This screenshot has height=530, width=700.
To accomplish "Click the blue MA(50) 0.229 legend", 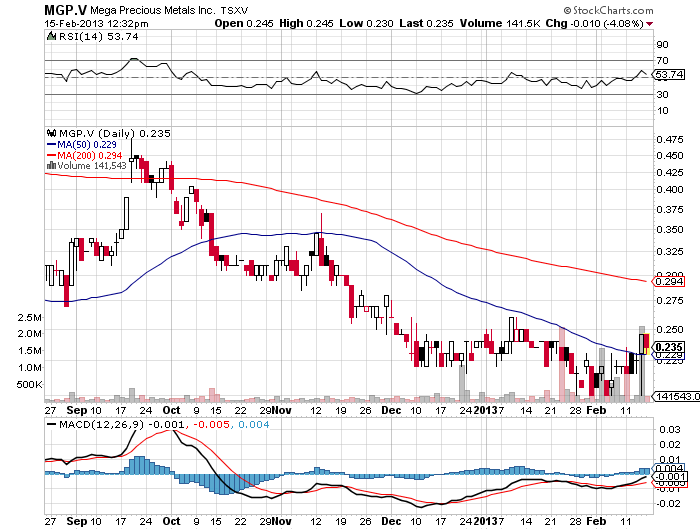I will point(82,144).
